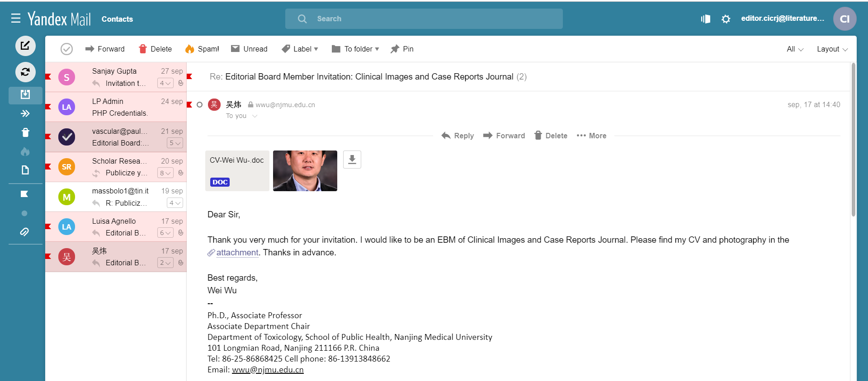Click the wwu@njmu.edu.cn email link in signature
868x381 pixels.
point(268,370)
